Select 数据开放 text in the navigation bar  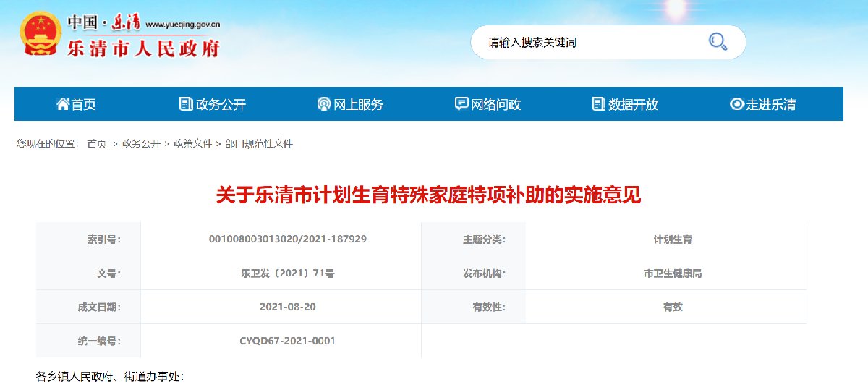634,105
